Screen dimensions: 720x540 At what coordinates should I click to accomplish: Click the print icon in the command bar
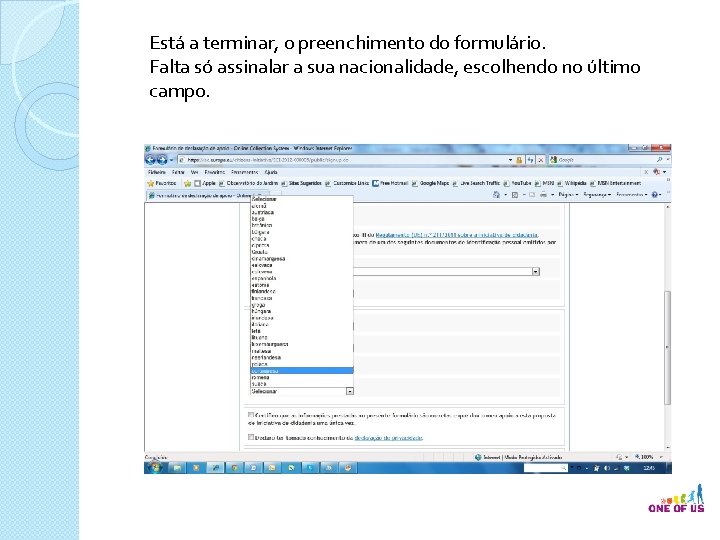coord(543,195)
